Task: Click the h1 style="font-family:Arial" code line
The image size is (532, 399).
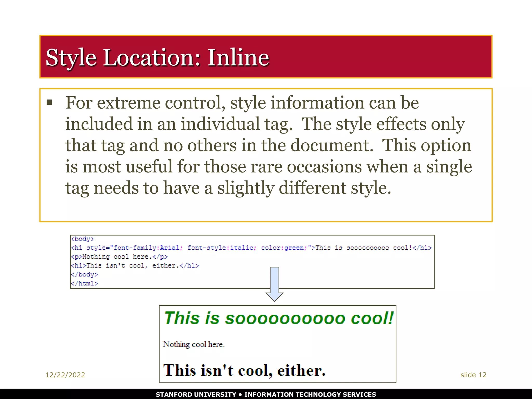Action: 251,248
